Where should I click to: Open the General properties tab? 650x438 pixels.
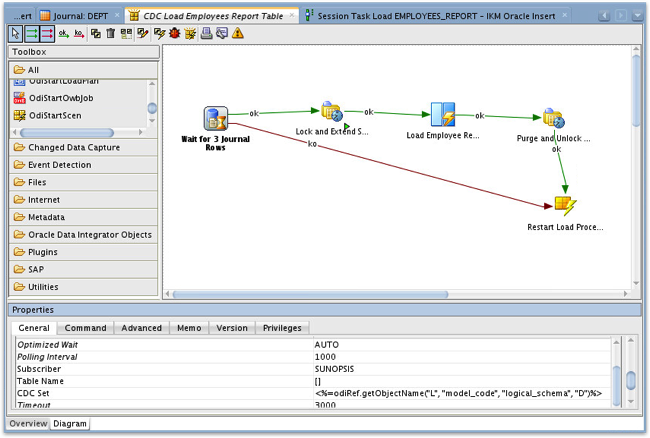(x=34, y=328)
